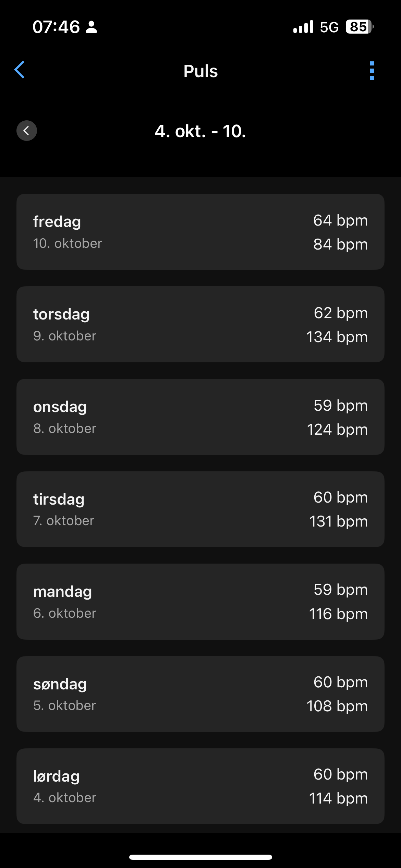Tap the person icon beside the clock
401x868 pixels.
[x=92, y=27]
